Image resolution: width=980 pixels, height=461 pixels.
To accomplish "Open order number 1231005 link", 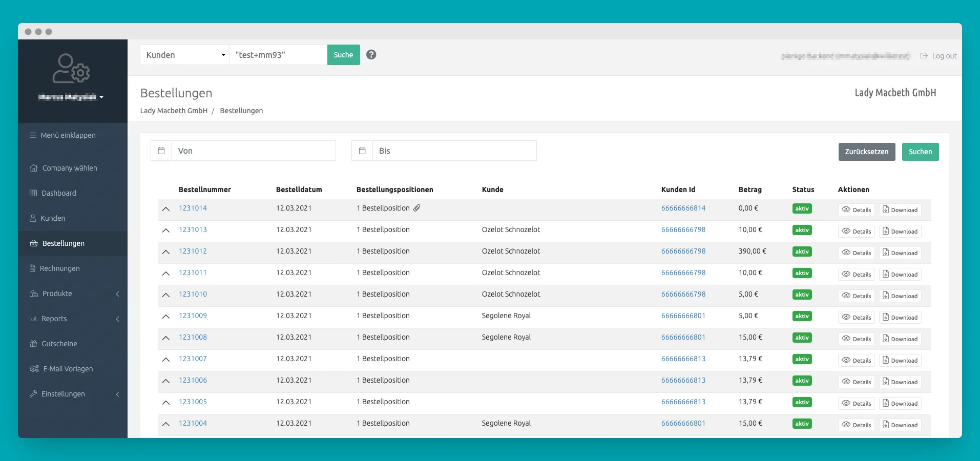I will (x=193, y=402).
